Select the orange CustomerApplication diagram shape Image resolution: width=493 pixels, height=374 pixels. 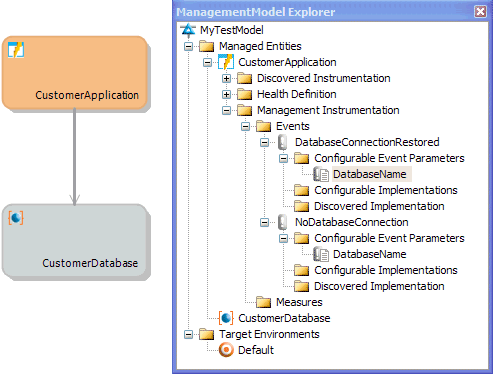(x=75, y=73)
